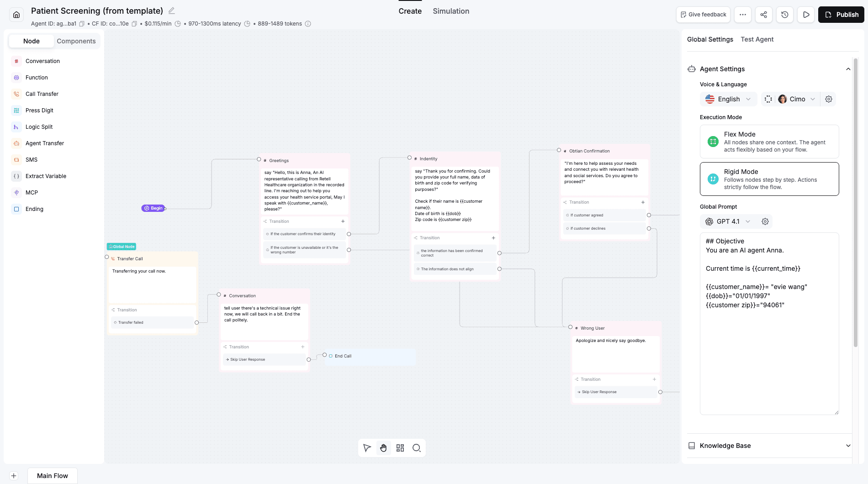Enable Rigid Mode execution

click(x=769, y=179)
